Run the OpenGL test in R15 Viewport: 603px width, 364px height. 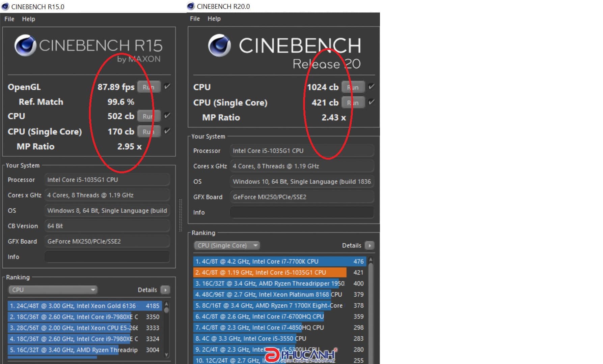point(148,87)
